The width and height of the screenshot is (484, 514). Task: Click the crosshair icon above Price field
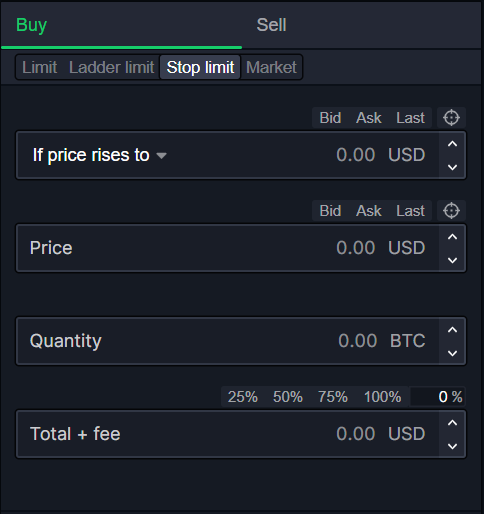tap(451, 211)
